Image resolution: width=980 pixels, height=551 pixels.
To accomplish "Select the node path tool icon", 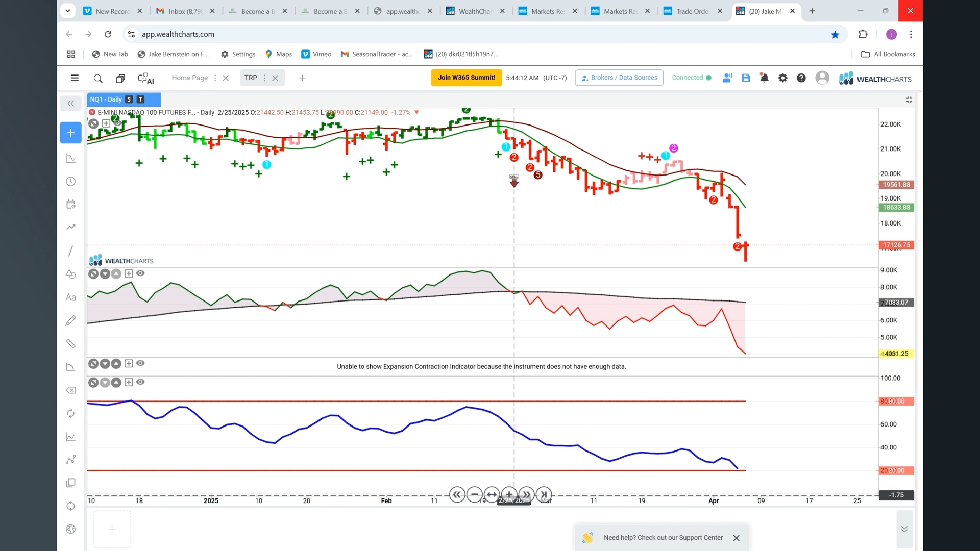I will [x=71, y=460].
